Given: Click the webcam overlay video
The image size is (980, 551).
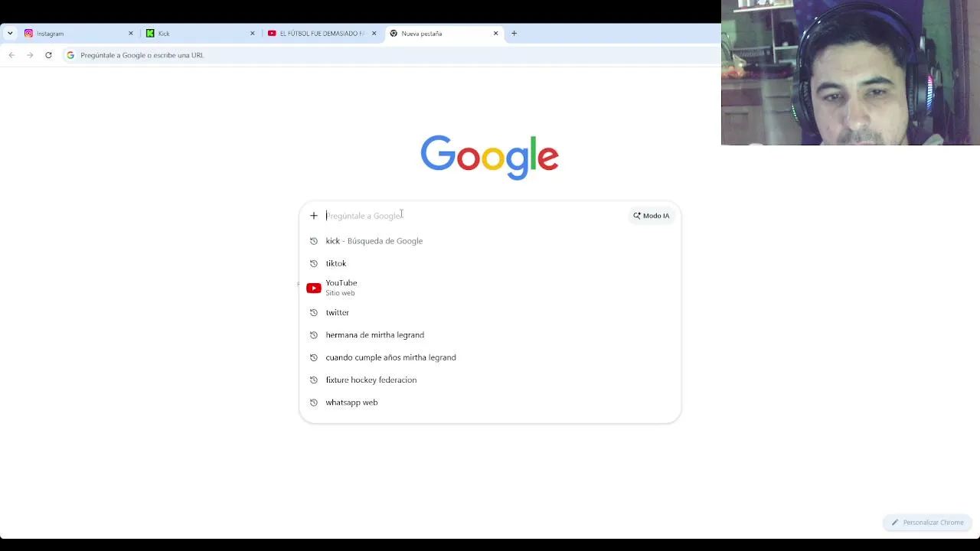Looking at the screenshot, I should (851, 73).
